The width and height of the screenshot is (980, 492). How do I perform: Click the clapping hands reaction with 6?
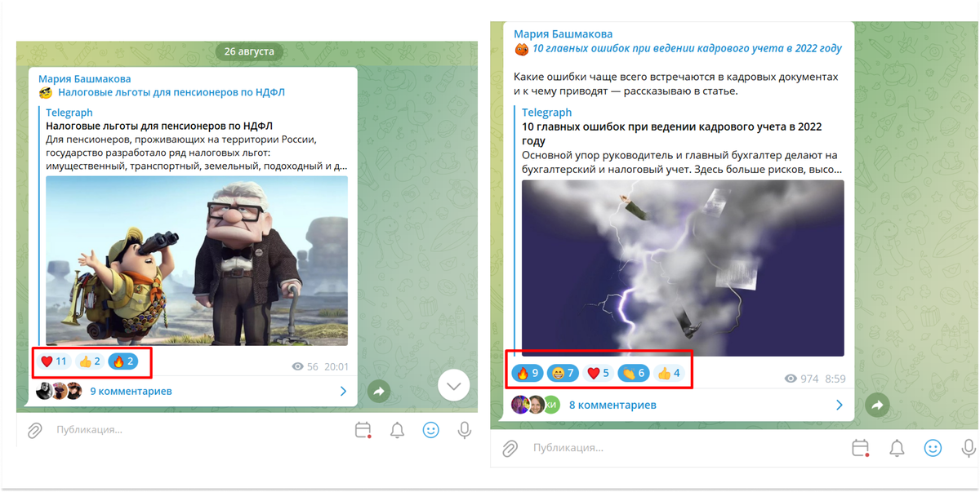633,373
